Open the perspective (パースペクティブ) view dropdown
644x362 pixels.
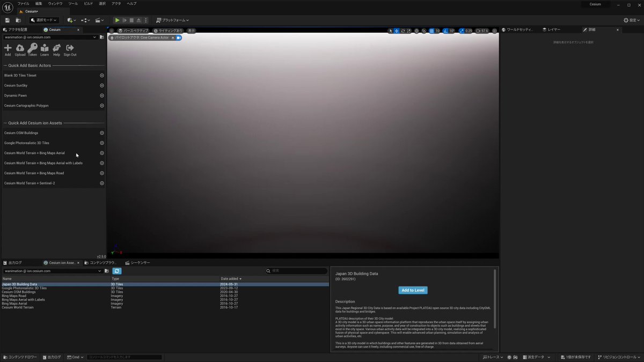(133, 31)
